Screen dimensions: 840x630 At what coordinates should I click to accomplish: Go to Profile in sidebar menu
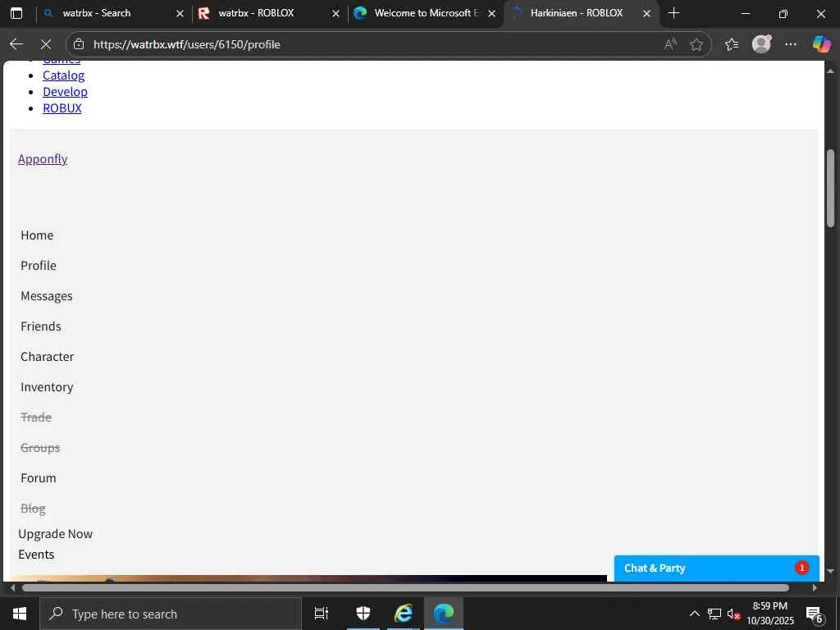[x=39, y=266]
